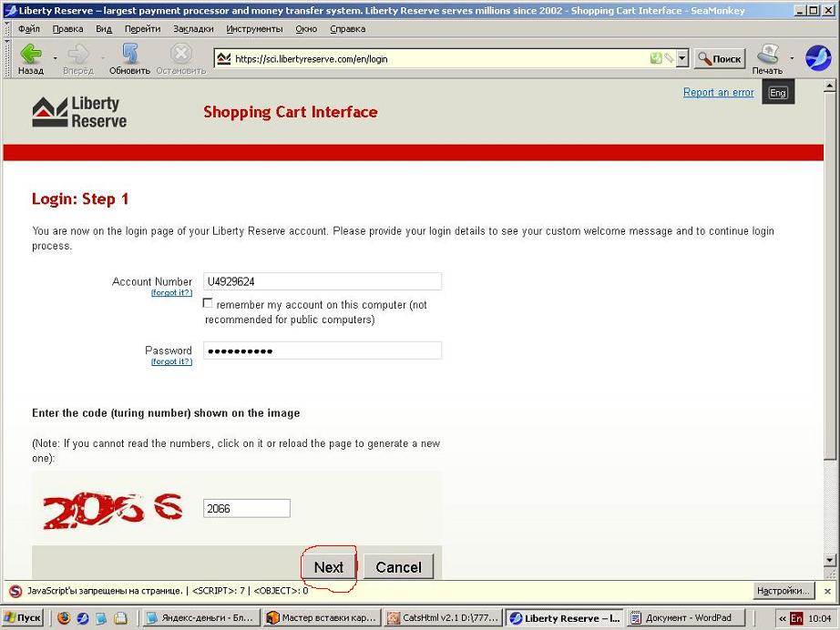Click the green feed icon in address bar
The width and height of the screenshot is (840, 630).
(656, 58)
